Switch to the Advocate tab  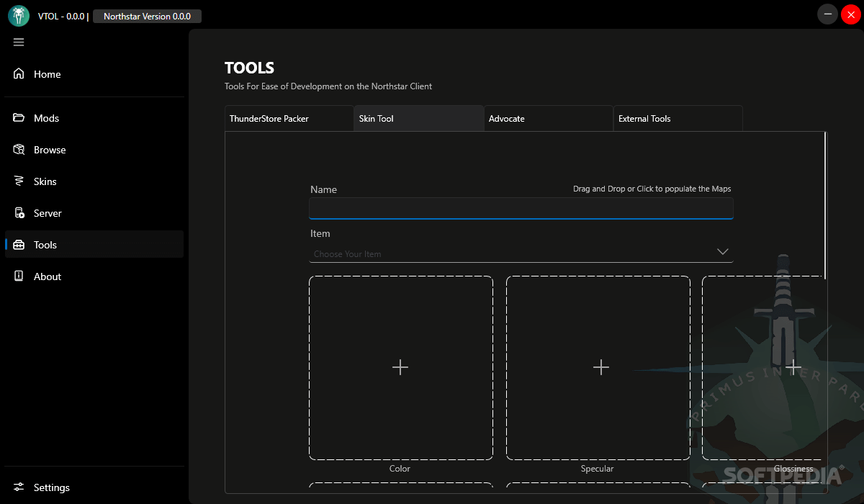pos(548,119)
